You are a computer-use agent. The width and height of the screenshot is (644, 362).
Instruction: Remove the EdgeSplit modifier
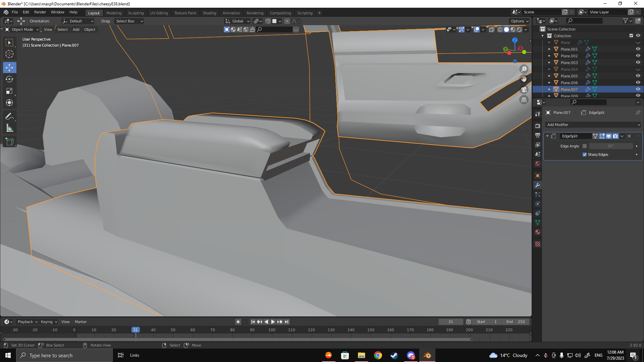coord(629,136)
